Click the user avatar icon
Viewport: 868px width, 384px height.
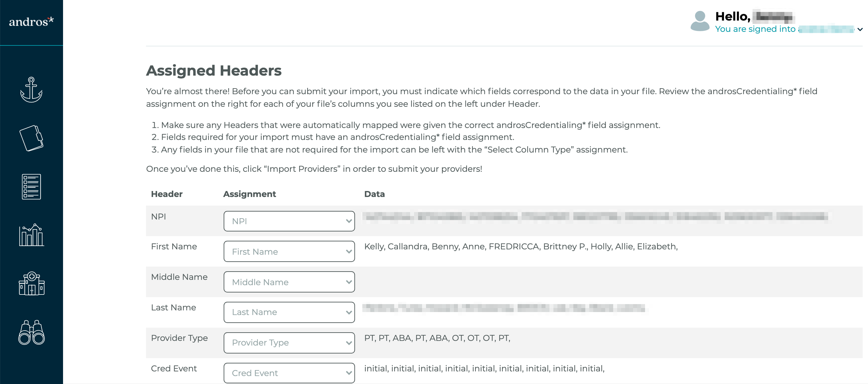700,21
